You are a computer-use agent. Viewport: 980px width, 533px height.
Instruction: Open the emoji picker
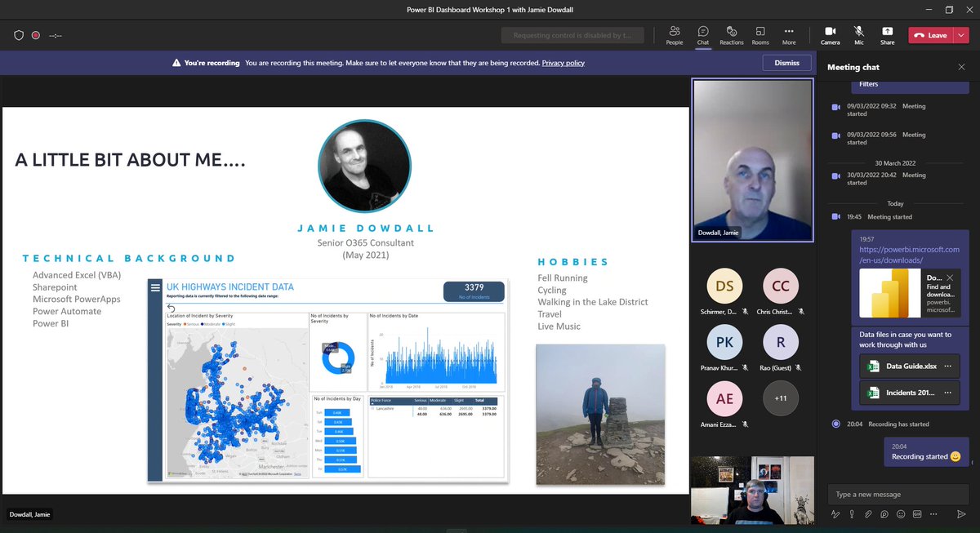[901, 514]
